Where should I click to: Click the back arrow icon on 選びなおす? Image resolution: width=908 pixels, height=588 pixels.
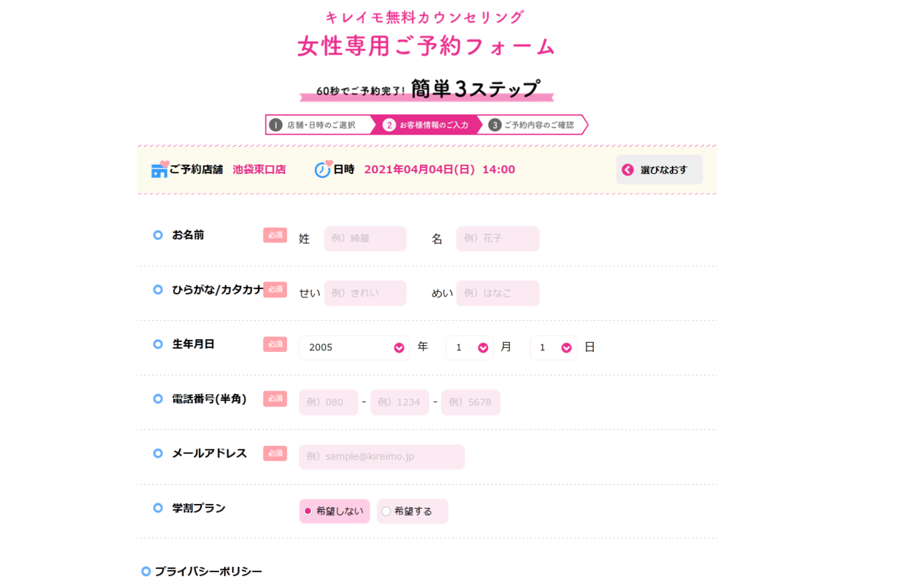coord(627,170)
